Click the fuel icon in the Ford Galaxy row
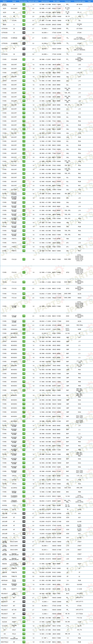The image size is (93, 644). click(24, 325)
